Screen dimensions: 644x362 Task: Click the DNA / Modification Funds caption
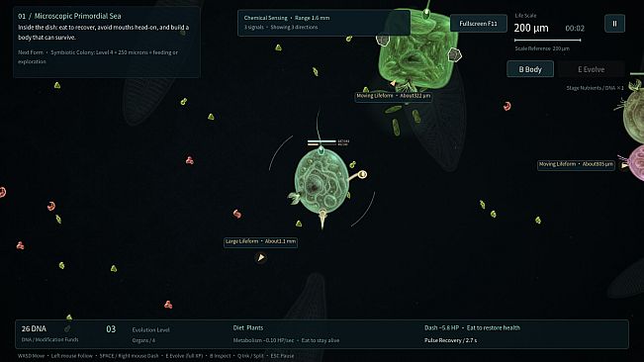pos(49,339)
